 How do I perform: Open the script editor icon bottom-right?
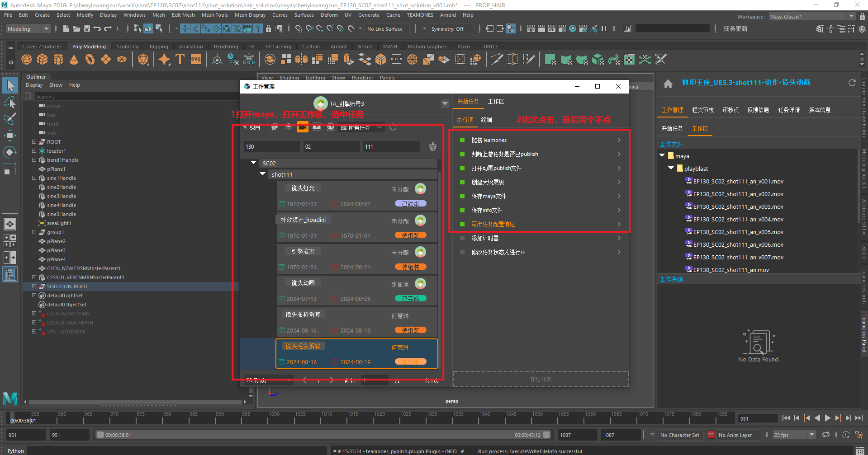860,450
